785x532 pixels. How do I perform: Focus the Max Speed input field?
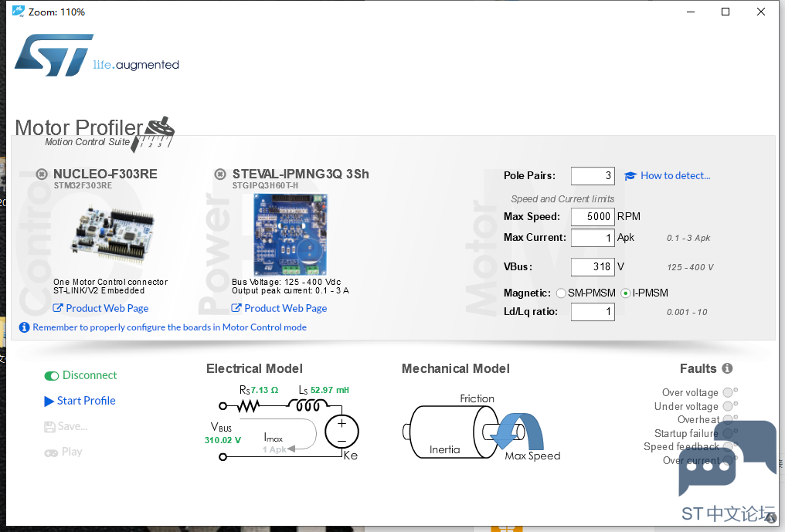pyautogui.click(x=593, y=217)
